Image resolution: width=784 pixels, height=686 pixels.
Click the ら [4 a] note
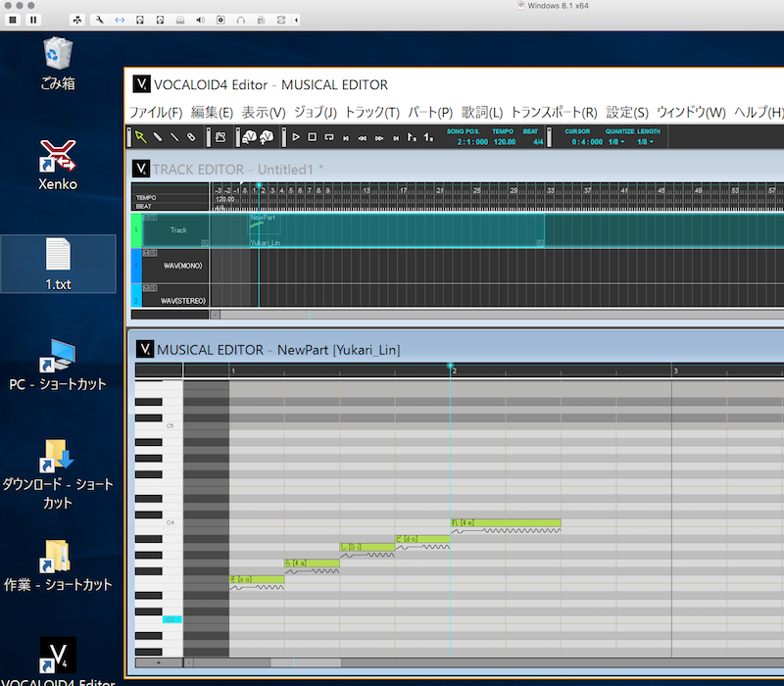tap(312, 563)
